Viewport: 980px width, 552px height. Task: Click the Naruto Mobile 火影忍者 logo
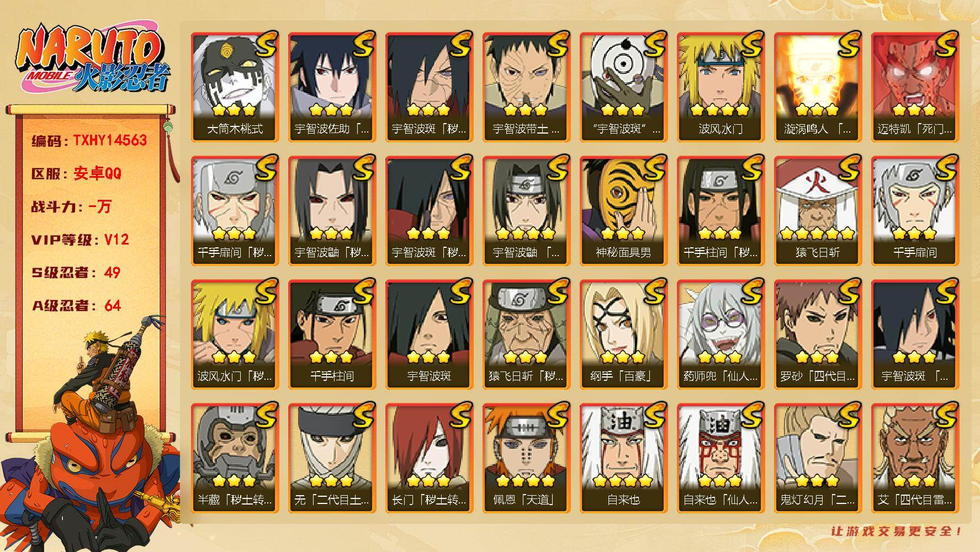click(92, 58)
